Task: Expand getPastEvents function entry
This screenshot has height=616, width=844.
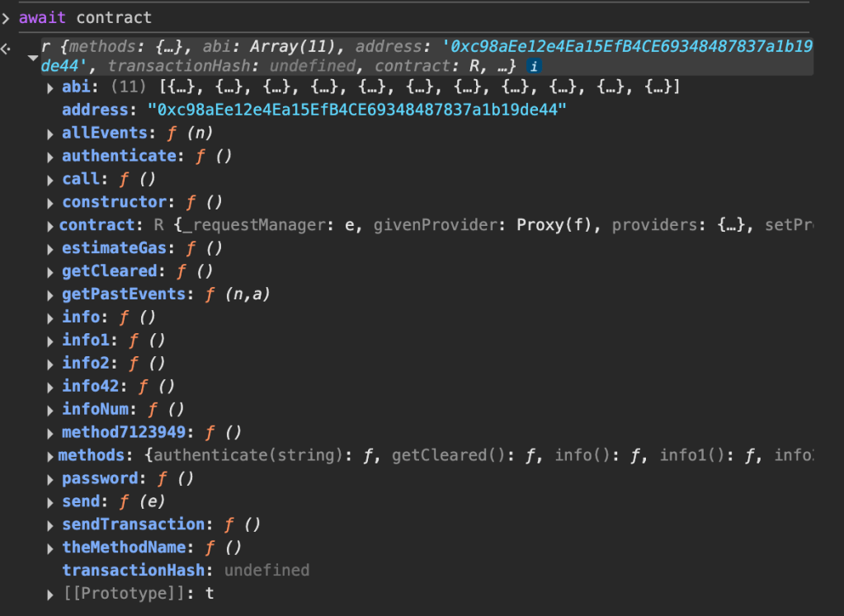Action: point(52,294)
